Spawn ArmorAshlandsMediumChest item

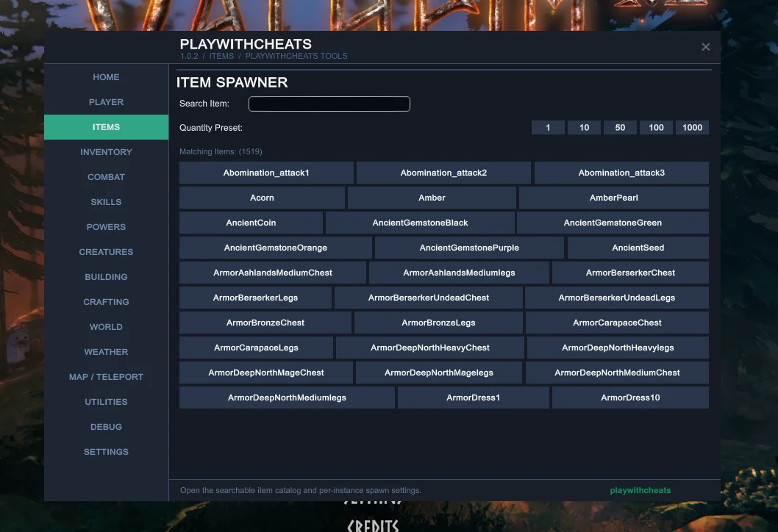pos(273,273)
